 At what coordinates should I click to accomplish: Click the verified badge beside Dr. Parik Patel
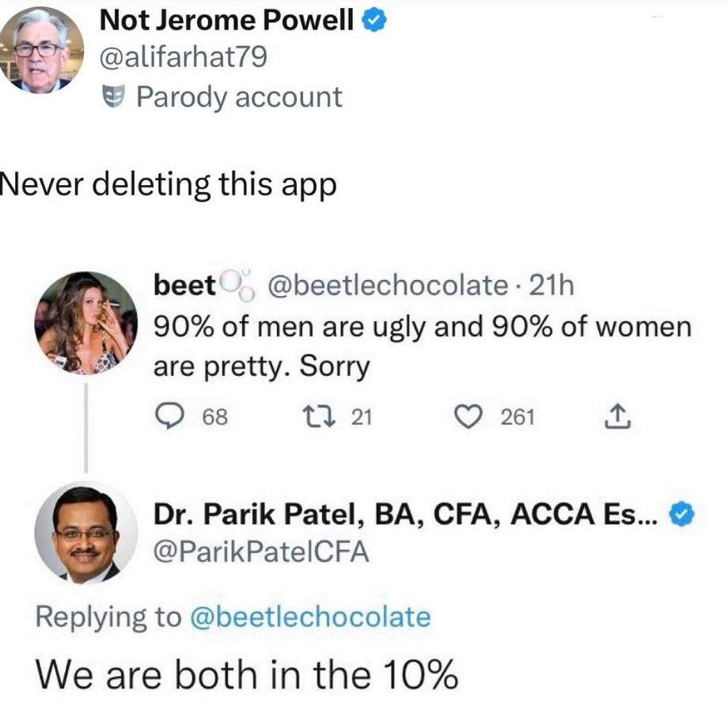(x=682, y=515)
